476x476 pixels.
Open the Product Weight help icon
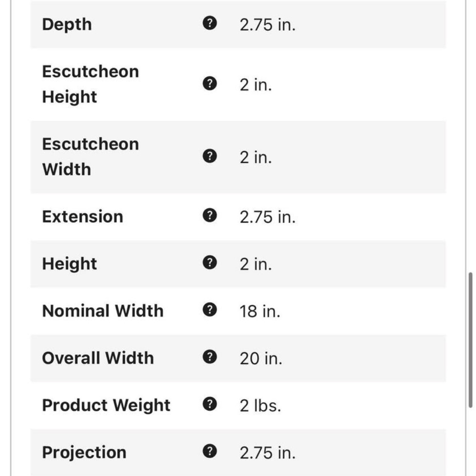(209, 404)
